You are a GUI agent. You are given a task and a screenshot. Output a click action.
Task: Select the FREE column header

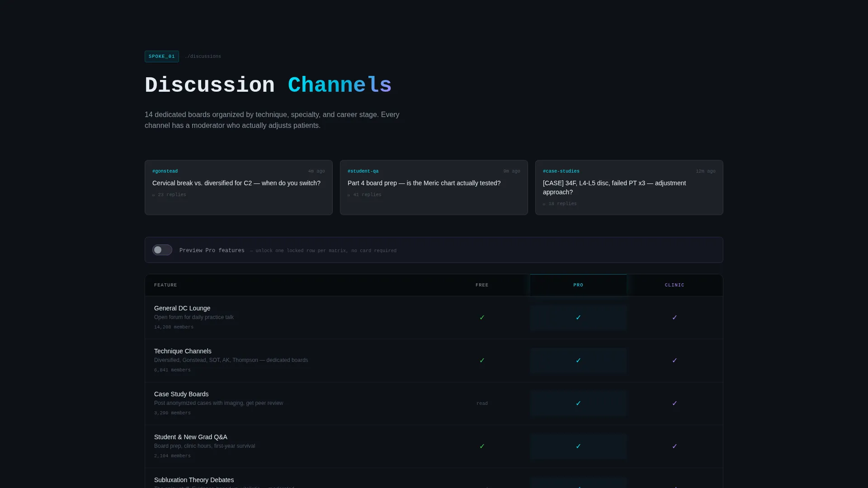coord(482,285)
